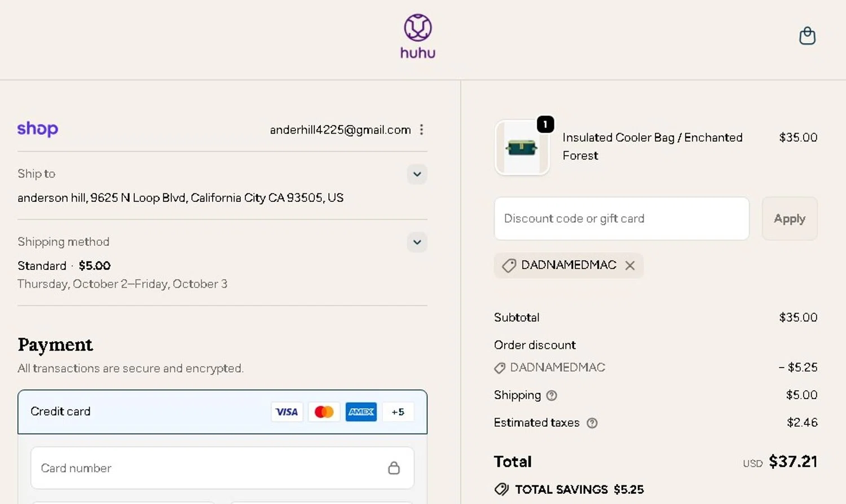The height and width of the screenshot is (504, 846).
Task: Click the $37.21 total amount
Action: tap(793, 462)
